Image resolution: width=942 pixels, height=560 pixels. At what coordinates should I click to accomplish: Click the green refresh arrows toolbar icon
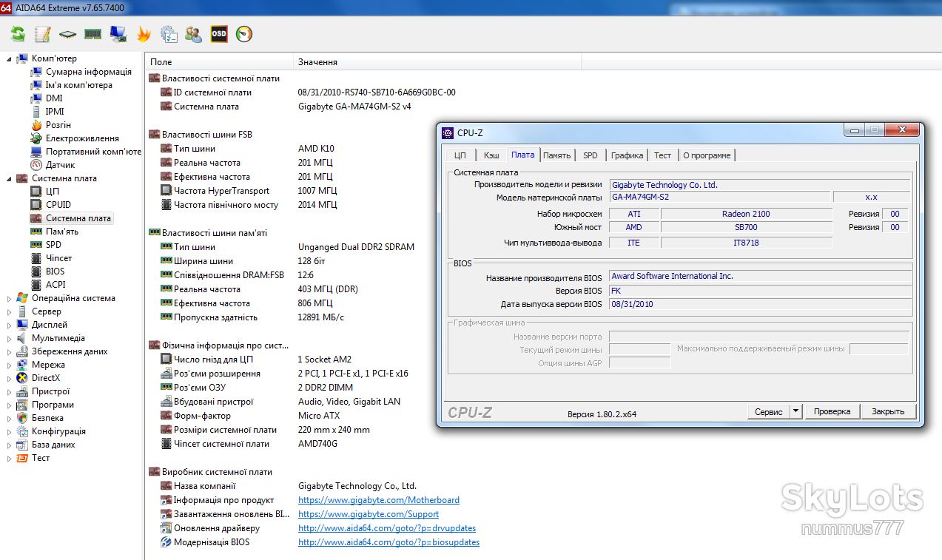coord(18,33)
